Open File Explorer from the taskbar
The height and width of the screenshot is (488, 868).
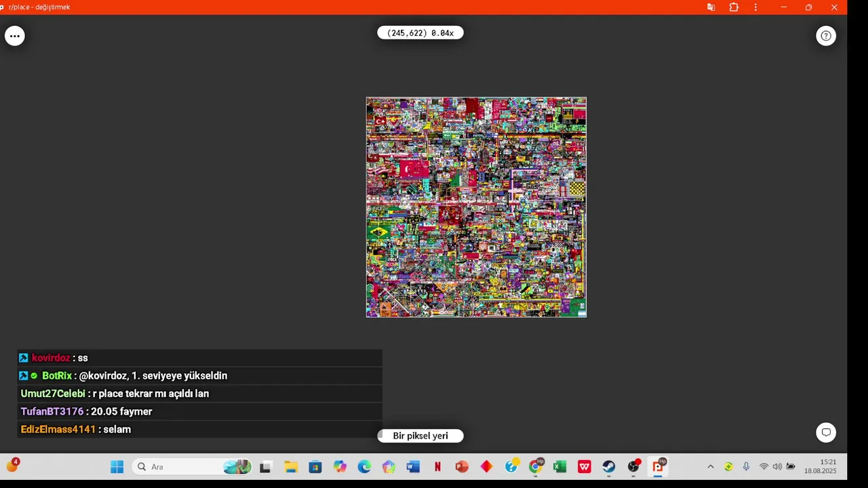[x=291, y=466]
